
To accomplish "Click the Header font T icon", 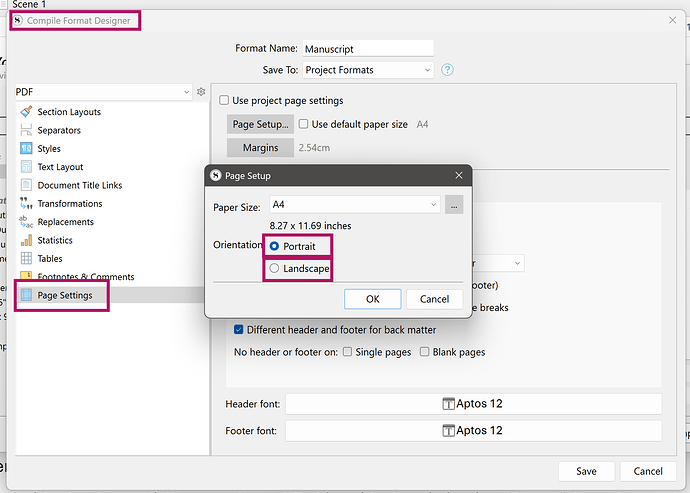I will pos(448,404).
